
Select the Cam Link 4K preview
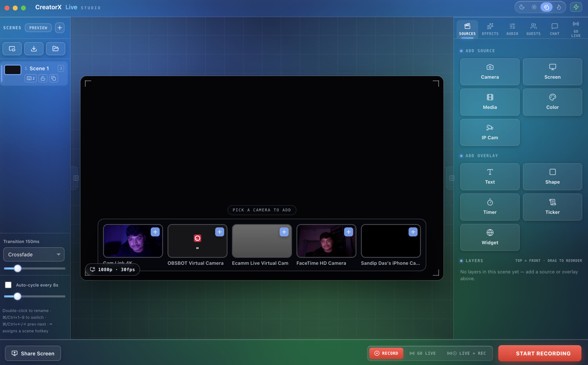tap(133, 241)
